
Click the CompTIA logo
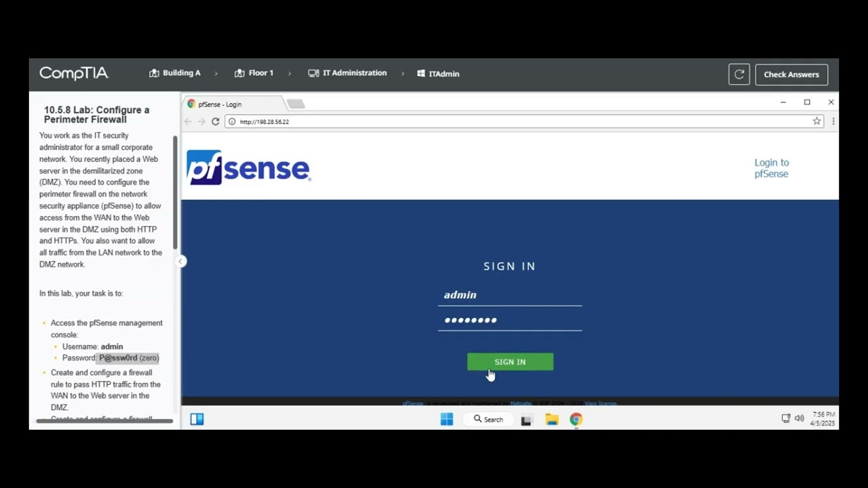73,73
